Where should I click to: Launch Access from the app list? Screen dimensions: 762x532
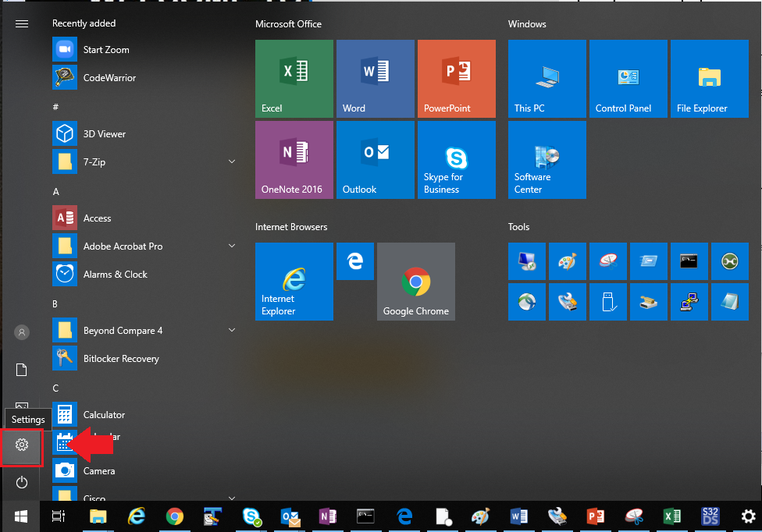click(x=144, y=218)
